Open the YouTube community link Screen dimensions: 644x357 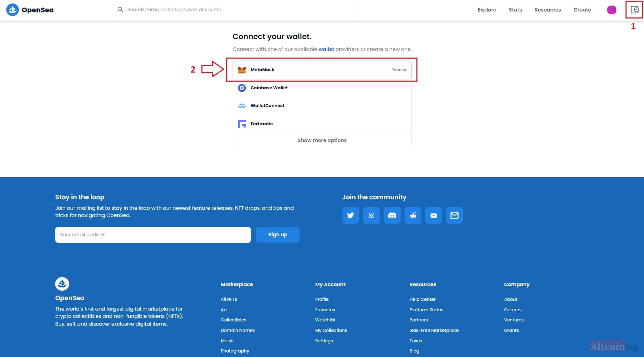click(x=434, y=215)
